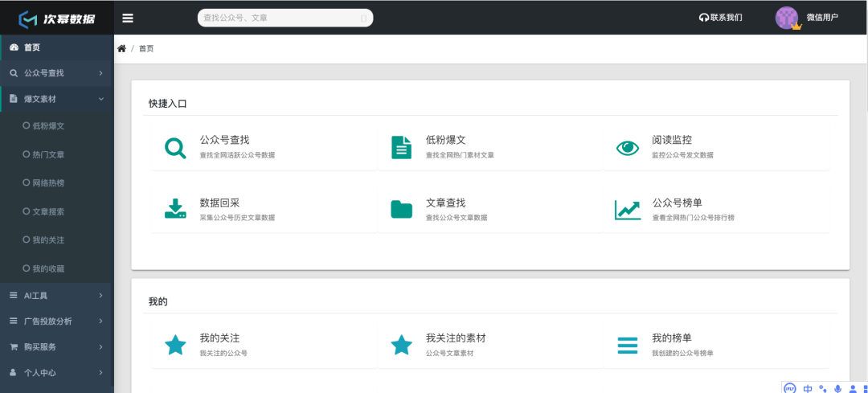Click the file icon next to 爆文素材
This screenshot has width=868, height=393.
coord(14,99)
